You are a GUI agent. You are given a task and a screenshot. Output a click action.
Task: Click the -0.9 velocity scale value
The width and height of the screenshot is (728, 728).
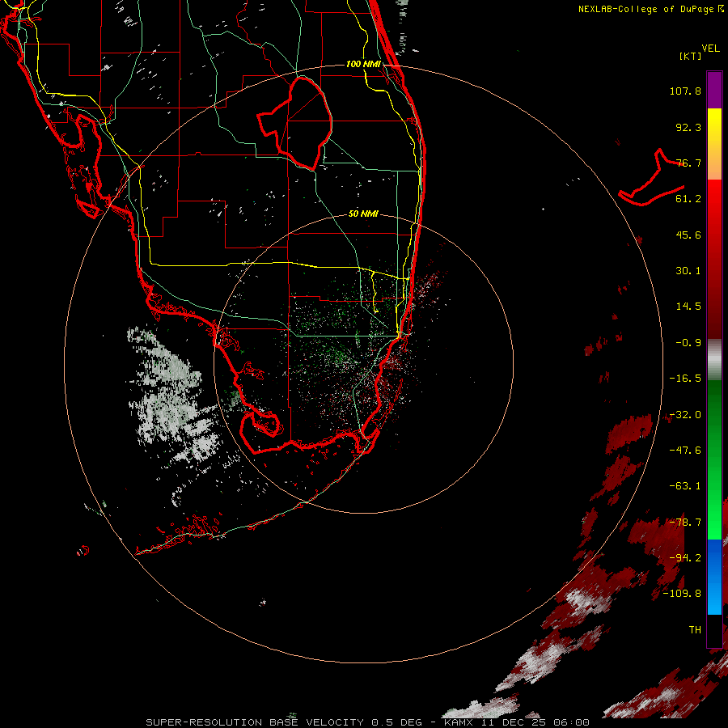click(x=688, y=343)
